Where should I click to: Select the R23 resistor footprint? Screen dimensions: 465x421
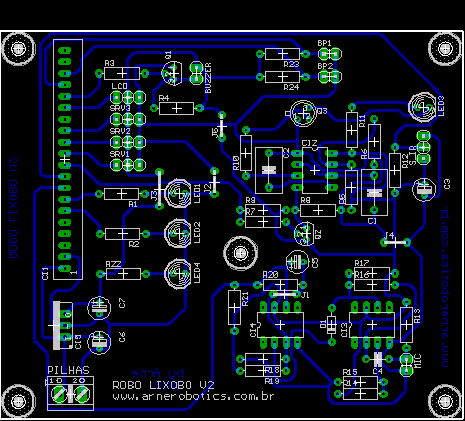point(282,54)
